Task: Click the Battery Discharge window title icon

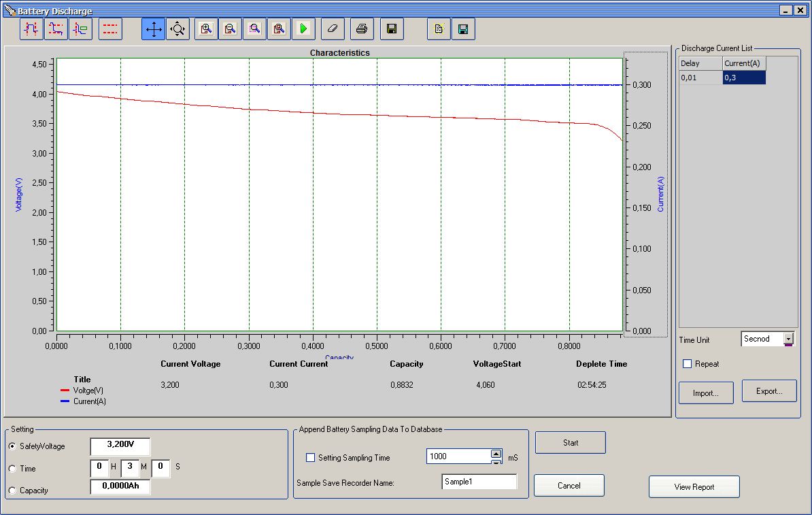Action: [x=10, y=10]
